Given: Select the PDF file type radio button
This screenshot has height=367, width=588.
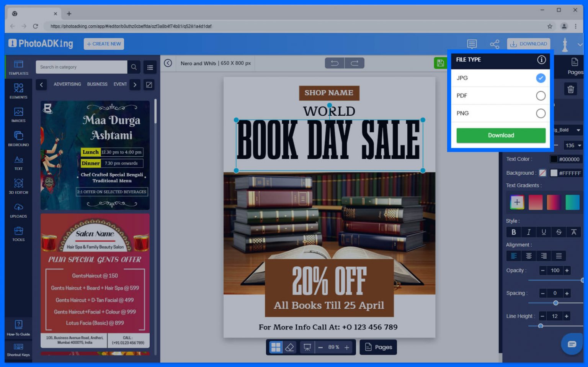Looking at the screenshot, I should 541,95.
